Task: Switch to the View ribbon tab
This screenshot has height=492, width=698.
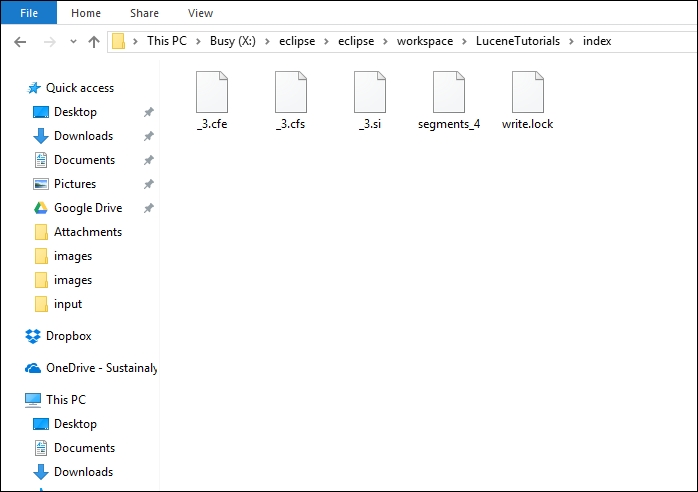Action: (x=200, y=13)
